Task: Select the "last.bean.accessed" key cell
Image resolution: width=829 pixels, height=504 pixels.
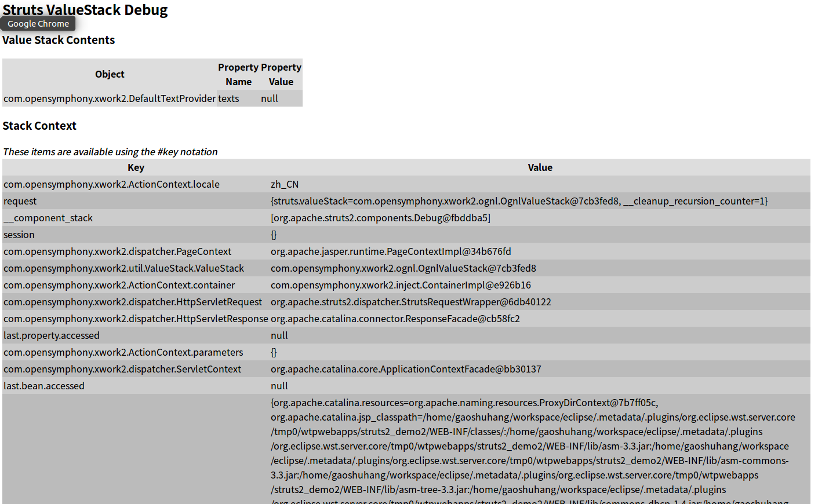Action: tap(136, 386)
